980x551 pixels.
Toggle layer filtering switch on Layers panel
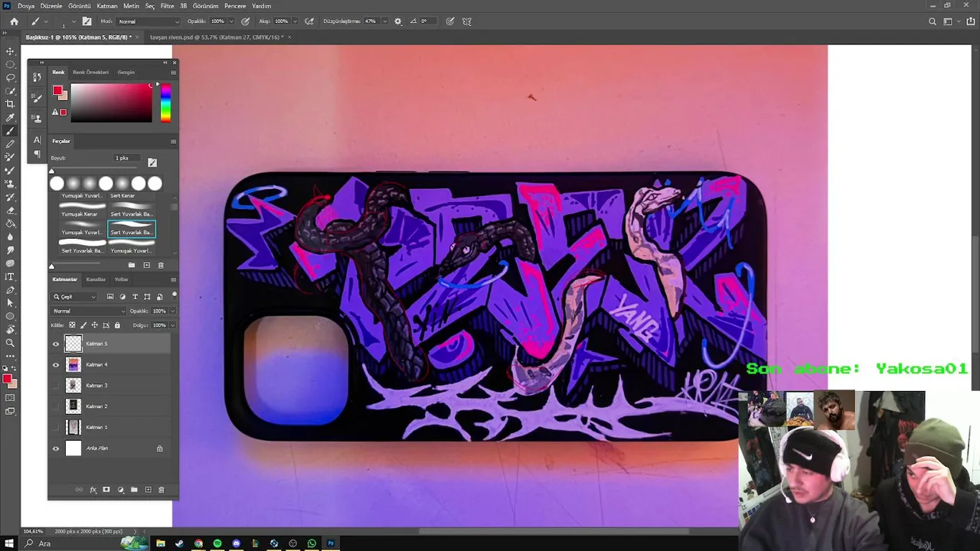174,295
